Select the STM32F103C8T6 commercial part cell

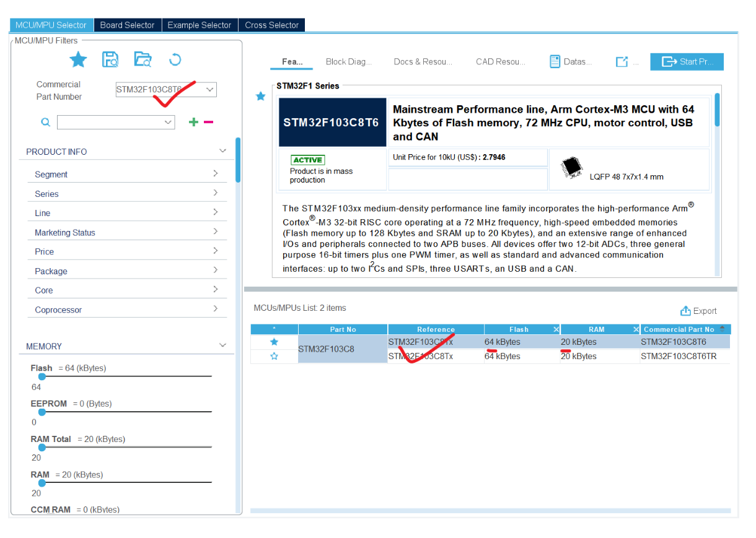pos(685,342)
